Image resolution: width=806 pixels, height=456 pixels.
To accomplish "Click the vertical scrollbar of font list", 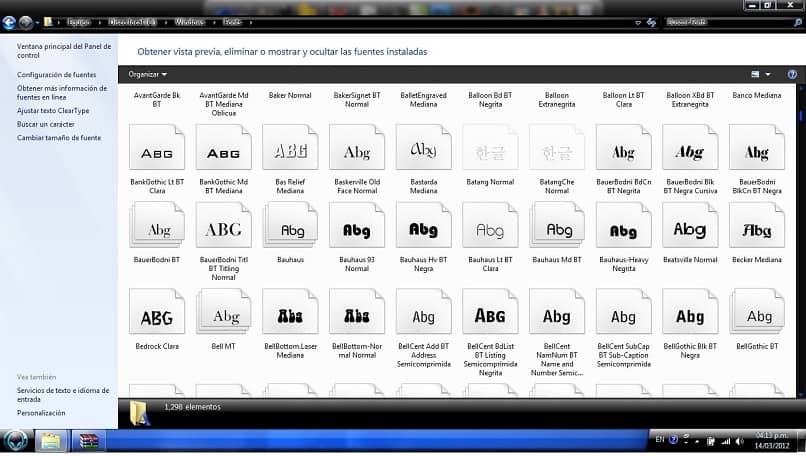I will (801, 241).
